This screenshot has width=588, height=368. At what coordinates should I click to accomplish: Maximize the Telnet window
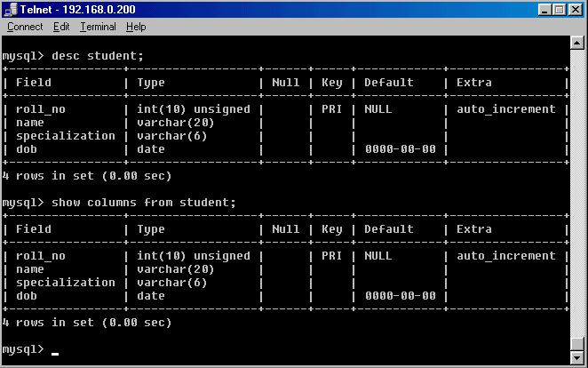[x=560, y=10]
